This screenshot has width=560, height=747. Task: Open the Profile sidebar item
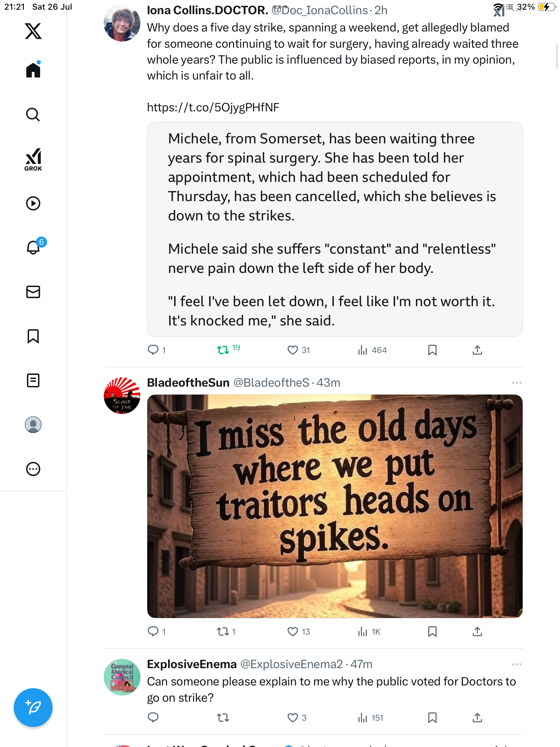pyautogui.click(x=33, y=425)
